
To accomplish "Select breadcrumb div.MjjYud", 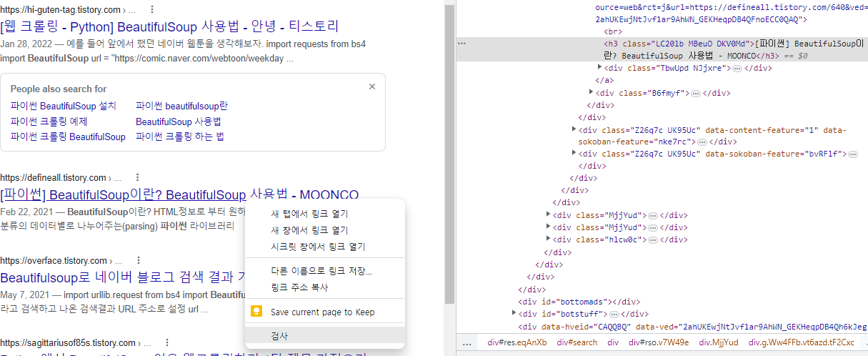I will click(719, 343).
